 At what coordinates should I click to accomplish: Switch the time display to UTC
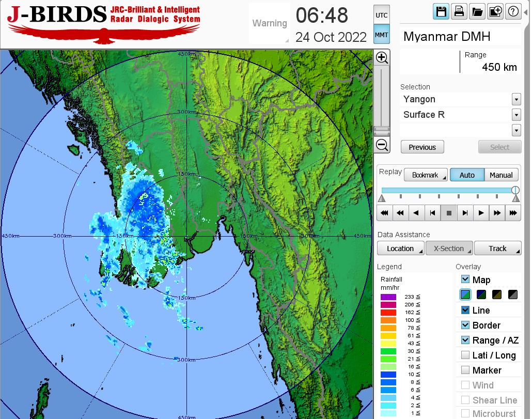click(381, 15)
